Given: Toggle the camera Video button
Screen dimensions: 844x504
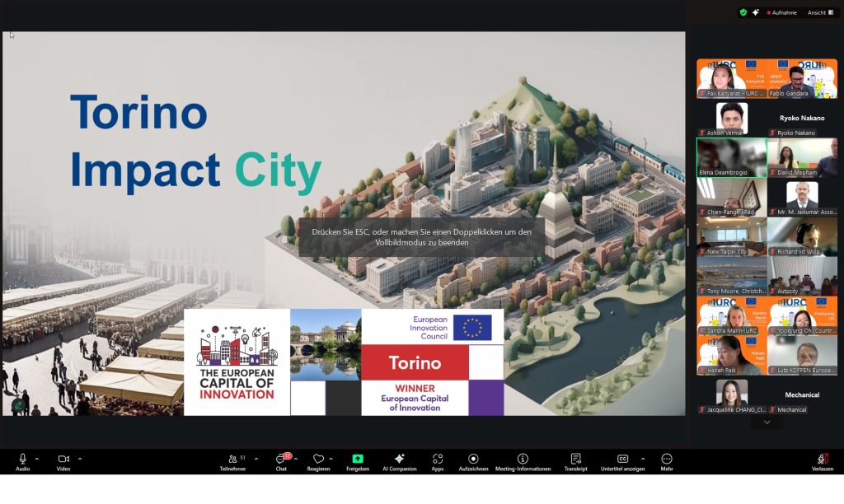Looking at the screenshot, I should coord(63,459).
